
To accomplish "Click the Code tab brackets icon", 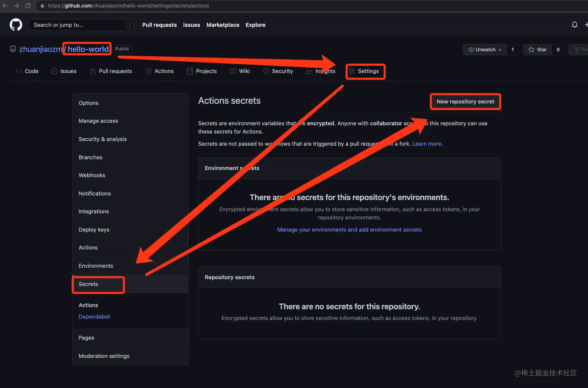I will pyautogui.click(x=19, y=71).
